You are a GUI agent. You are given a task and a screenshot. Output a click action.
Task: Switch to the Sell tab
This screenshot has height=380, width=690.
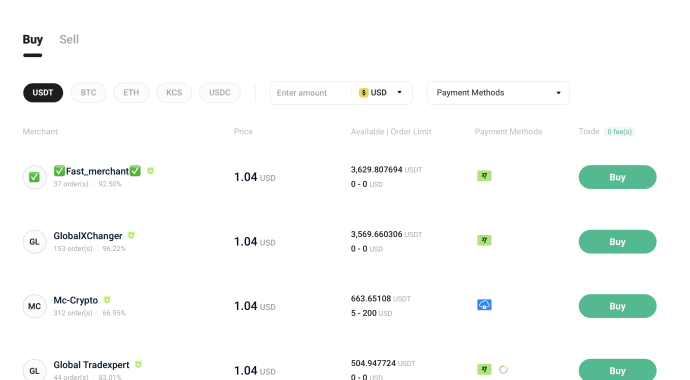[69, 40]
